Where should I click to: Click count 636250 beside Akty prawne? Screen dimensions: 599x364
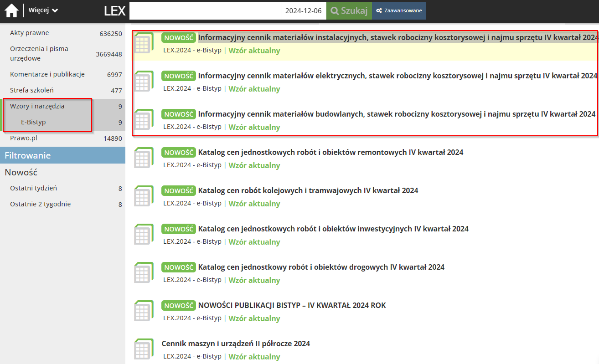[x=111, y=33]
